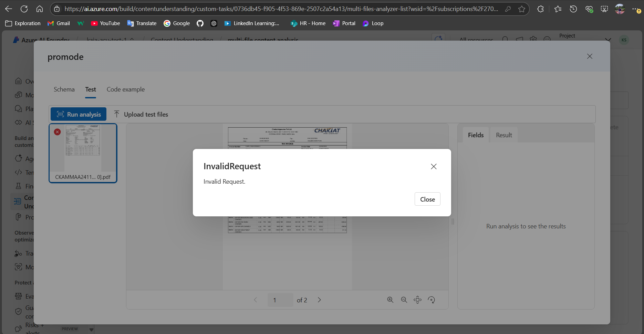
Task: Go to previous page in document viewer
Action: (256, 300)
